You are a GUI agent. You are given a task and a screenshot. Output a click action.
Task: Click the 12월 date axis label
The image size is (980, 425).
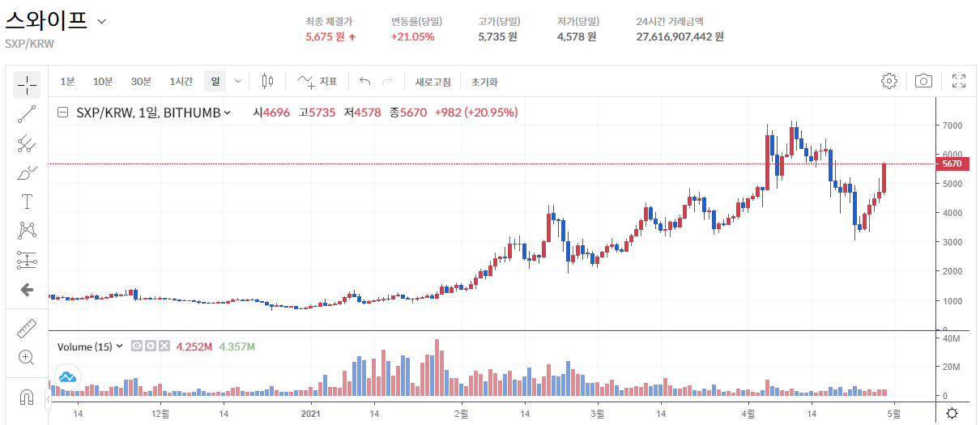point(160,413)
